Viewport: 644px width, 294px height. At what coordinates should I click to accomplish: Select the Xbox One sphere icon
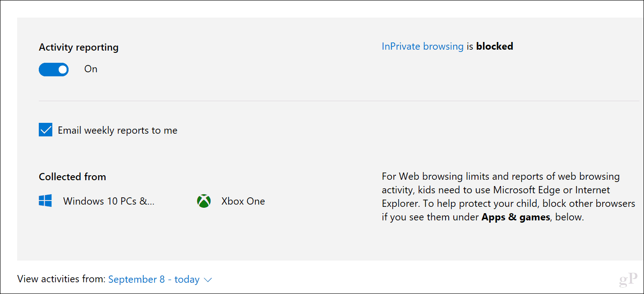pyautogui.click(x=203, y=201)
